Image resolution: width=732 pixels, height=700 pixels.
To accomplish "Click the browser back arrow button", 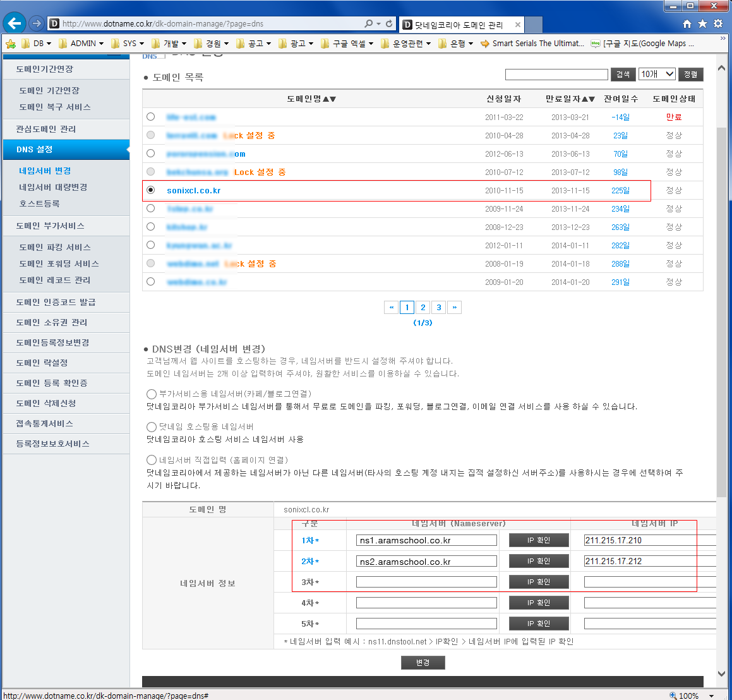I will click(15, 23).
